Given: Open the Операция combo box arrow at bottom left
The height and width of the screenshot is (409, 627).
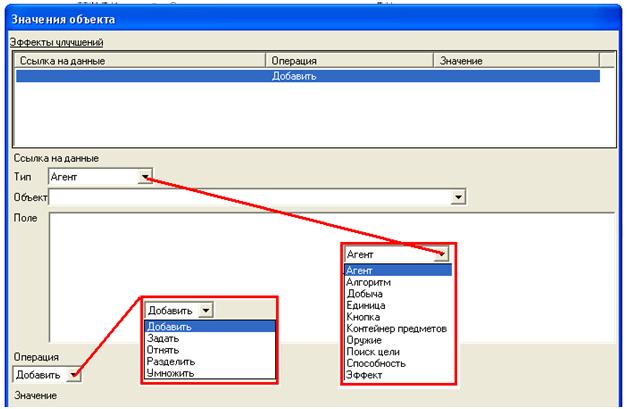Looking at the screenshot, I should pyautogui.click(x=74, y=375).
